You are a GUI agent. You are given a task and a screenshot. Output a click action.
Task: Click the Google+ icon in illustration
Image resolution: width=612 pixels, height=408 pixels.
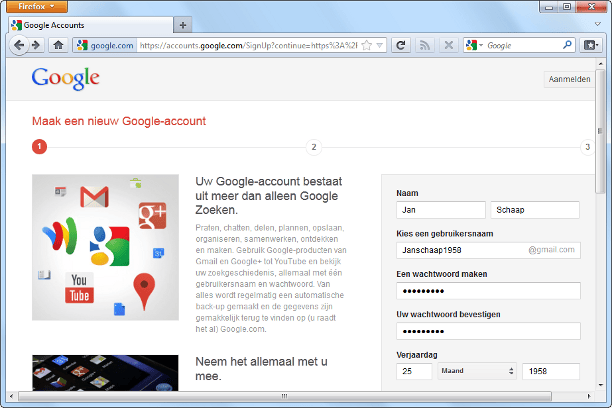(153, 216)
